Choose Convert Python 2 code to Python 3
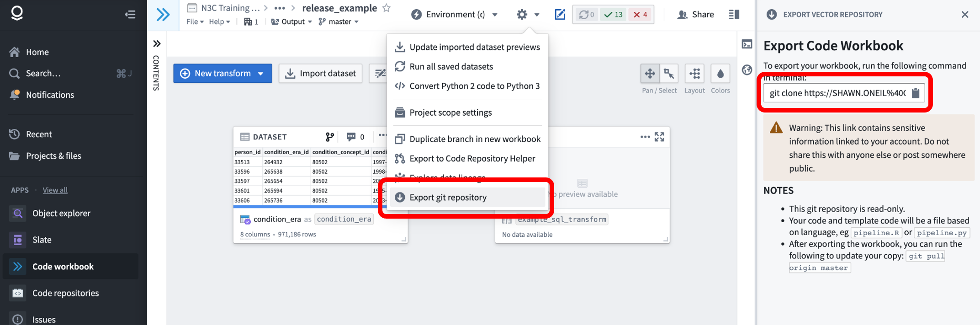The width and height of the screenshot is (980, 327). 467,86
